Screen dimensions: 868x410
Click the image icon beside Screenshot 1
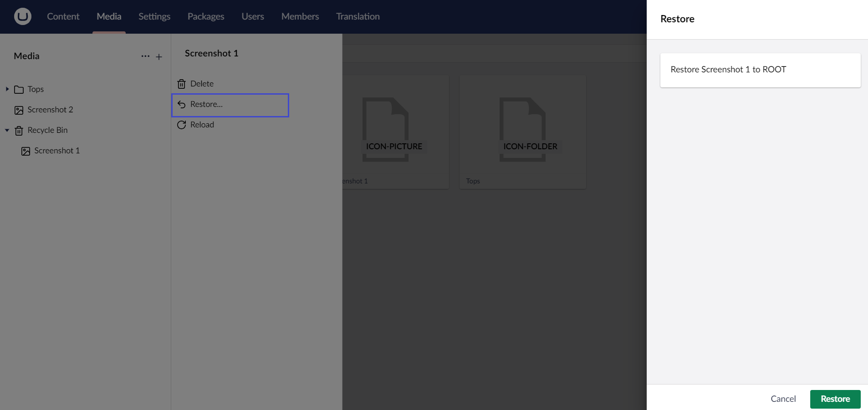coord(26,151)
